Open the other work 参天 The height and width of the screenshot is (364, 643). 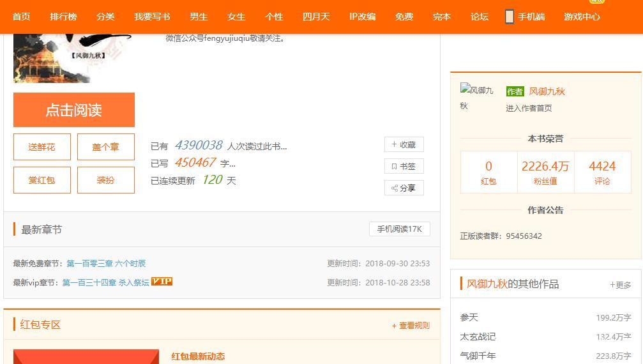[x=469, y=317]
